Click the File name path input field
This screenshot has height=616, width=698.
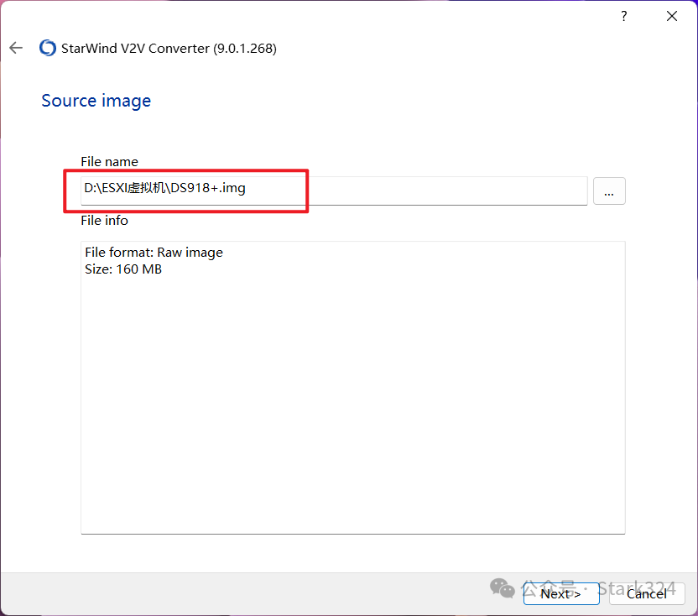point(334,191)
